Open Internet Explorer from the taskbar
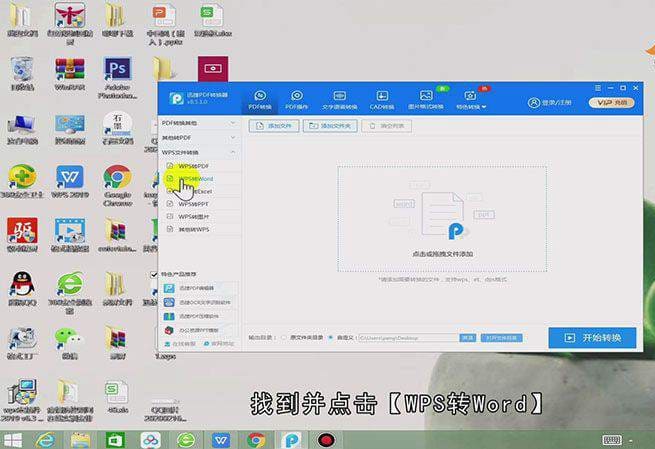The height and width of the screenshot is (449, 655). 46,440
